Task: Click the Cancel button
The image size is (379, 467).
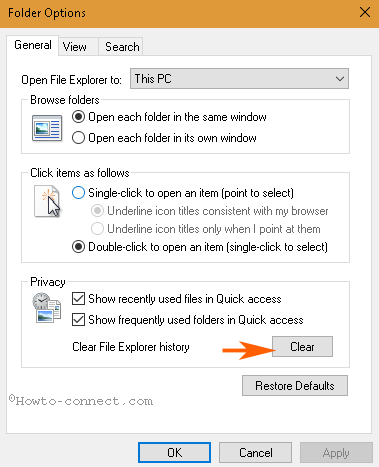Action: [255, 452]
